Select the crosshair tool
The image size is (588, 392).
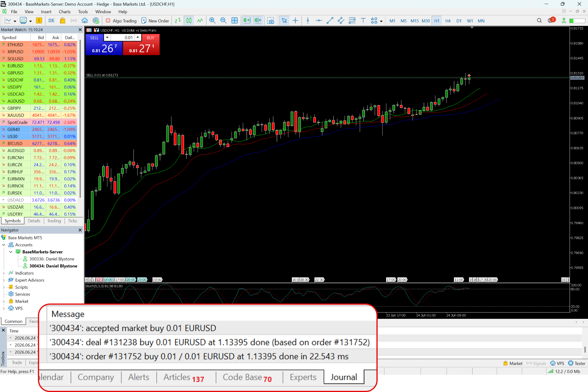[x=295, y=21]
